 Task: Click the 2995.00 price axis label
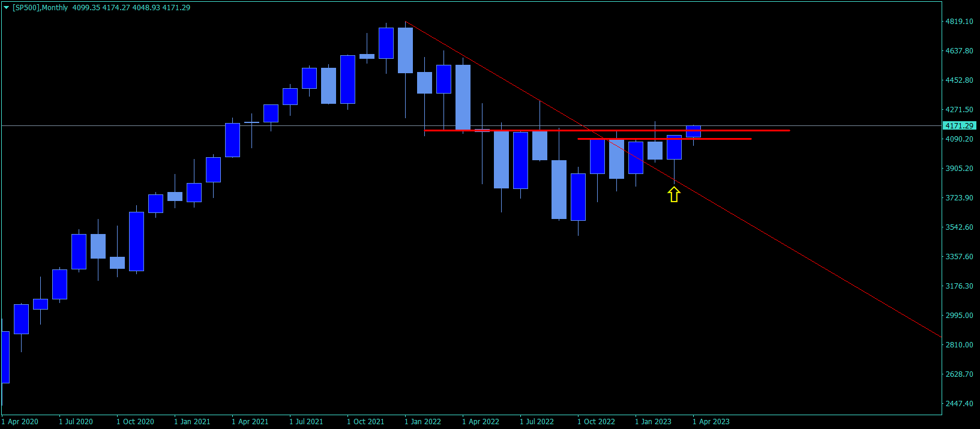pyautogui.click(x=960, y=316)
